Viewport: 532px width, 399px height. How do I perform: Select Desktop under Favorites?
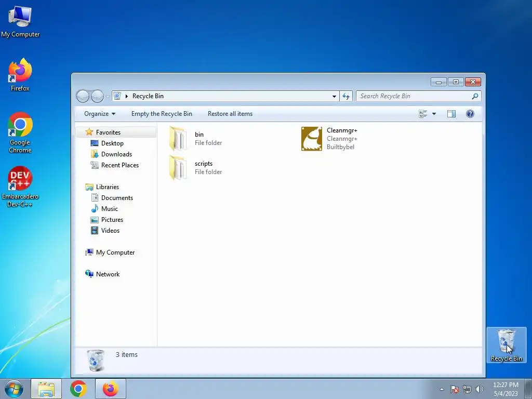point(112,143)
